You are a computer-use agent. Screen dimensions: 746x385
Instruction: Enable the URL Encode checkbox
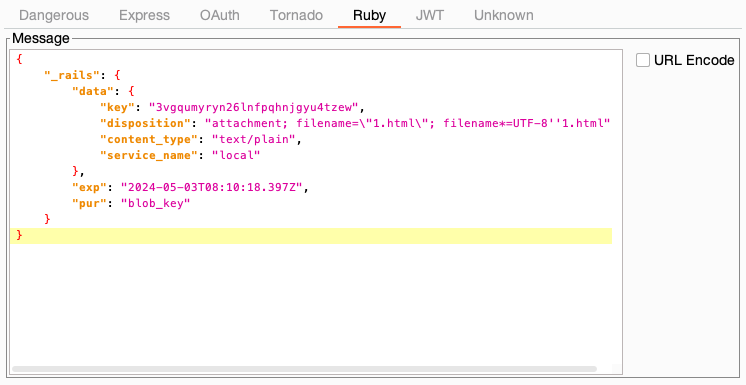pyautogui.click(x=643, y=60)
